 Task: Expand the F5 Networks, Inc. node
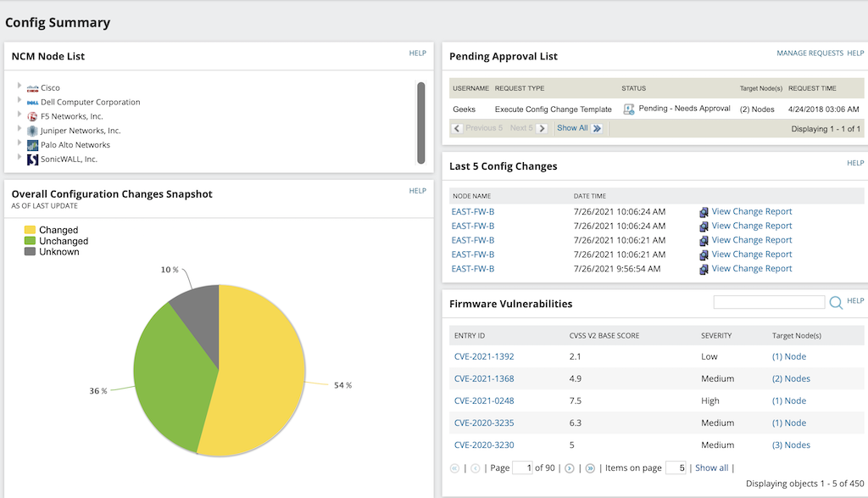pyautogui.click(x=19, y=115)
